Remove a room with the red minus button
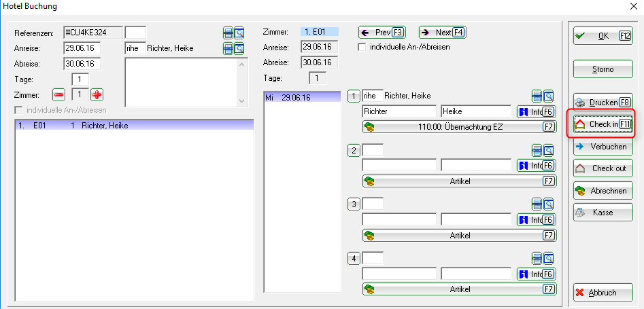644x309 pixels. 58,95
